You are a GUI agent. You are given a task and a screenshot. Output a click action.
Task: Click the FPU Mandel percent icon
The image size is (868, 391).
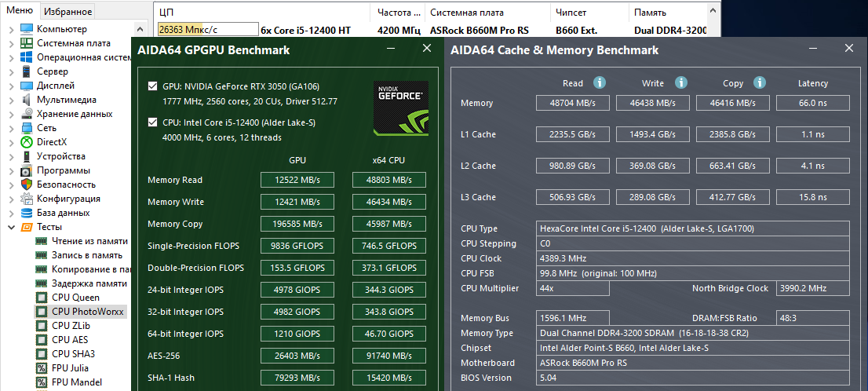[x=41, y=382]
